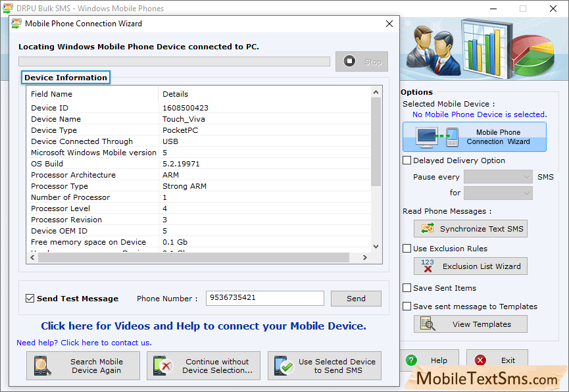Viewport: 569px width, 392px height.
Task: Open videos and help link for connecting device
Action: click(203, 326)
